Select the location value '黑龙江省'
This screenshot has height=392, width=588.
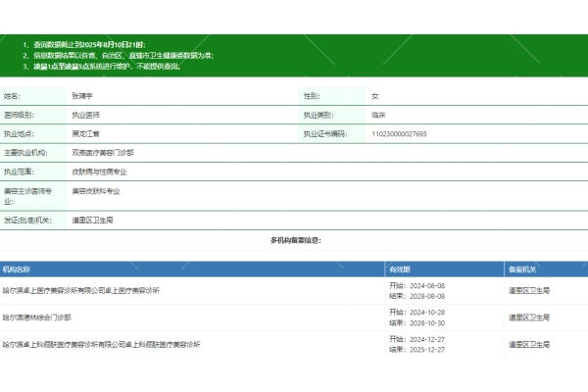pyautogui.click(x=85, y=133)
